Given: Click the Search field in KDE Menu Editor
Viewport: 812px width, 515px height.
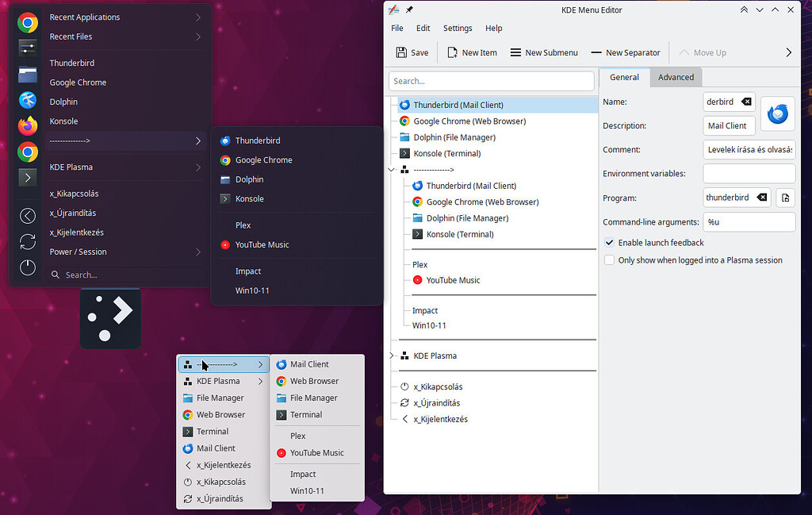Looking at the screenshot, I should point(491,80).
